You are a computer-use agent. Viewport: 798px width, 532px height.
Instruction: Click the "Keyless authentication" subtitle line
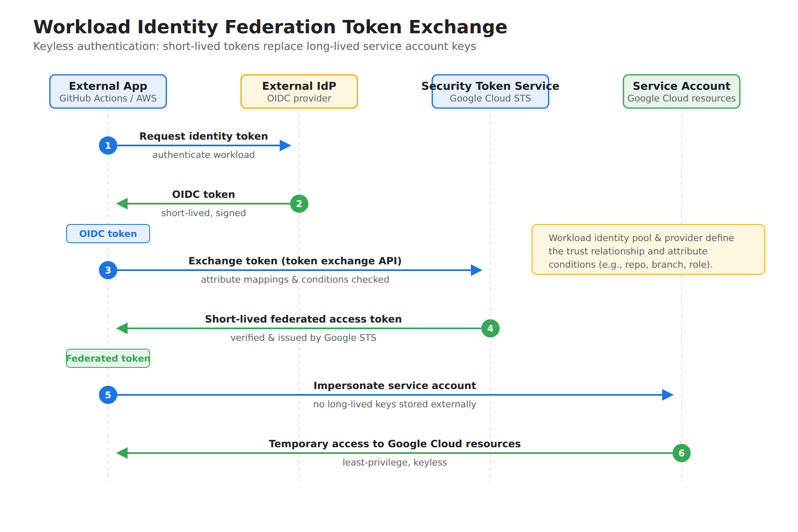254,46
